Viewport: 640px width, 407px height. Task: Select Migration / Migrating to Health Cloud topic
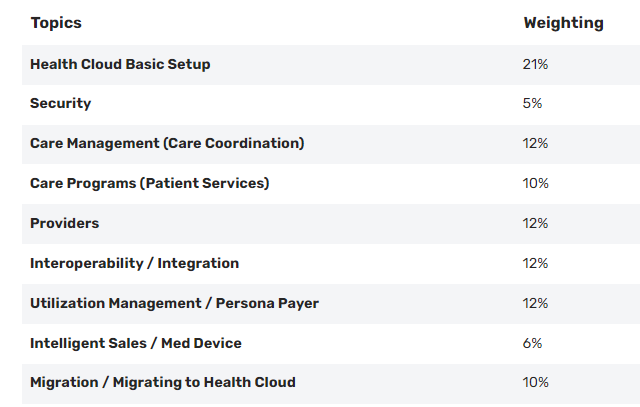coord(163,383)
